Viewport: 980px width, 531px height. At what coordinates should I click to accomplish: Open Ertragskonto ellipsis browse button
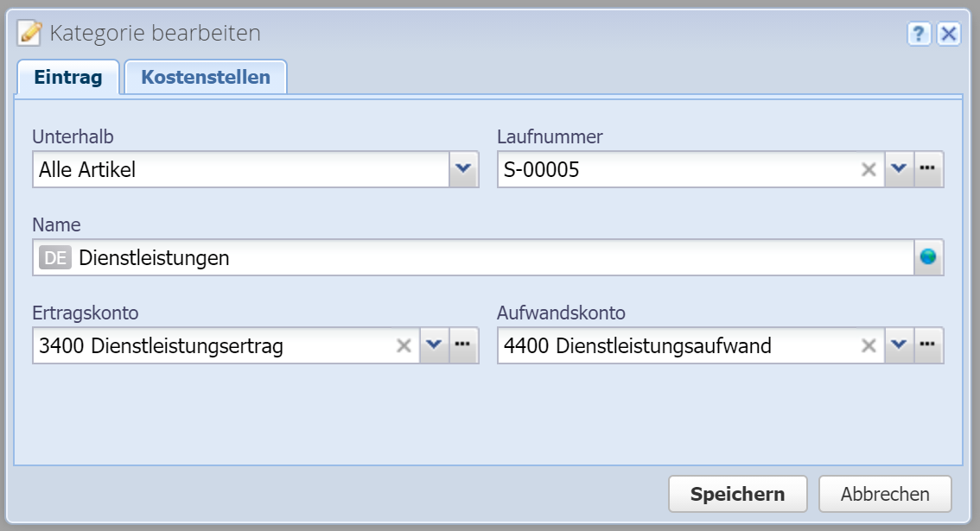coord(463,346)
